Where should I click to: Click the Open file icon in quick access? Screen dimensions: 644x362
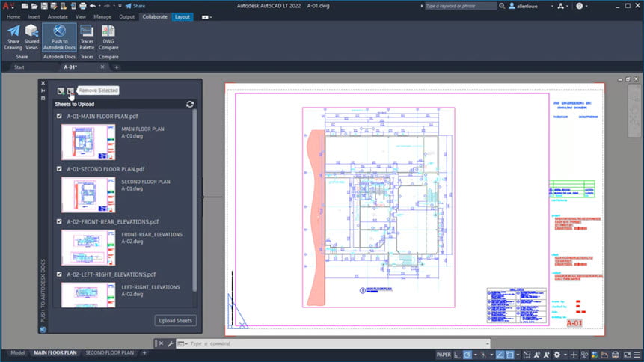pos(34,6)
